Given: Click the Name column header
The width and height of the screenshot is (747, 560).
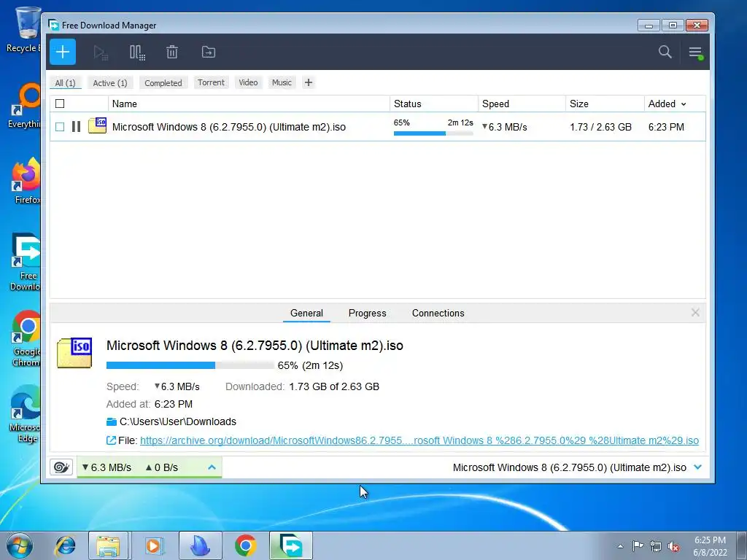Looking at the screenshot, I should (x=249, y=104).
